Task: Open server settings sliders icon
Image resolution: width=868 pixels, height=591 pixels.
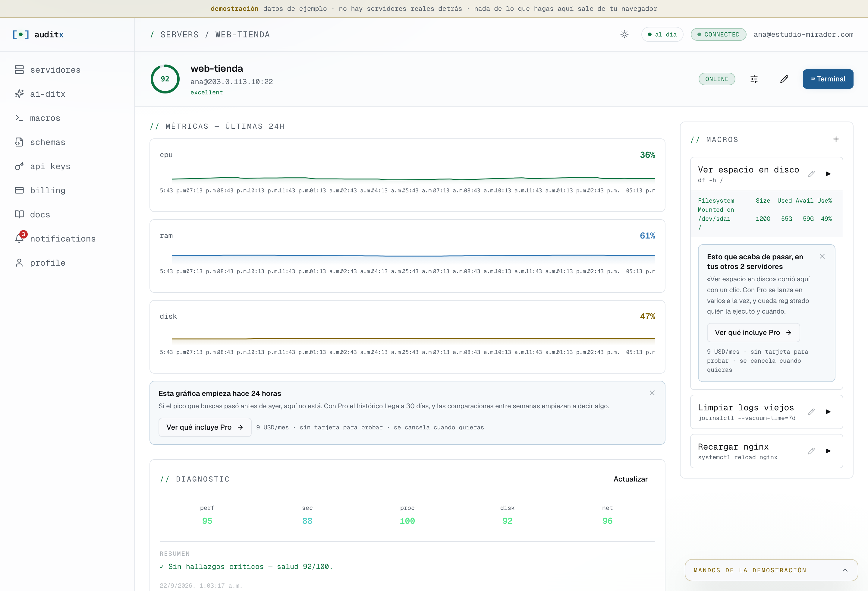Action: [x=754, y=79]
